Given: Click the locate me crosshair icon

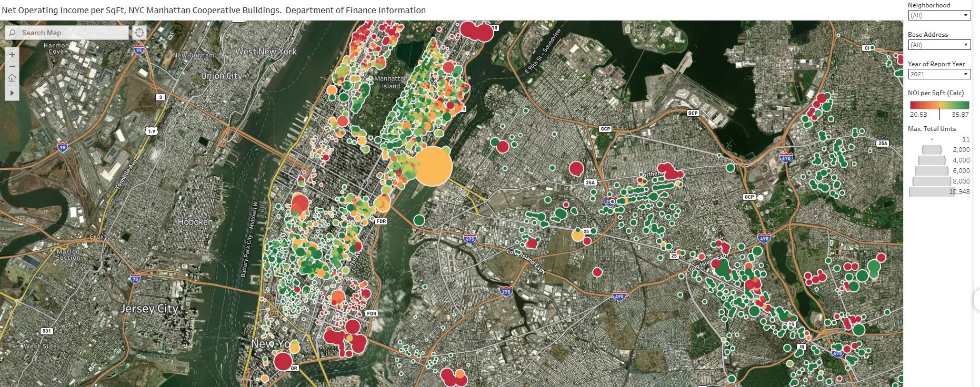Looking at the screenshot, I should [139, 33].
